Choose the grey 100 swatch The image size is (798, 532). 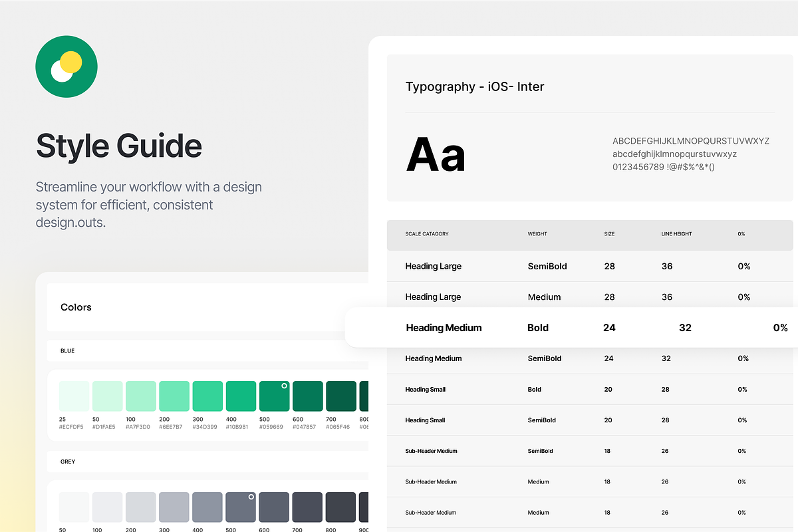tap(107, 507)
